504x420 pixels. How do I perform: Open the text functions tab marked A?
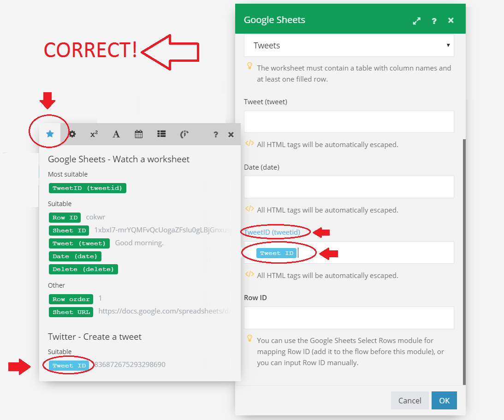(x=116, y=134)
